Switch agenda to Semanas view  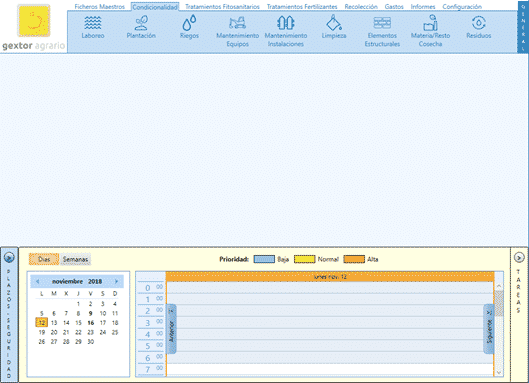(x=76, y=259)
